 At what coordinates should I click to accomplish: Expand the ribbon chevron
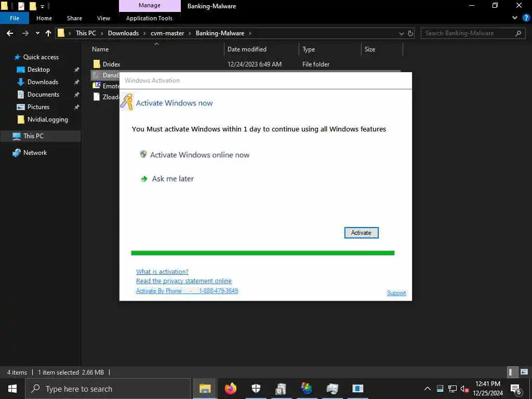tap(515, 18)
